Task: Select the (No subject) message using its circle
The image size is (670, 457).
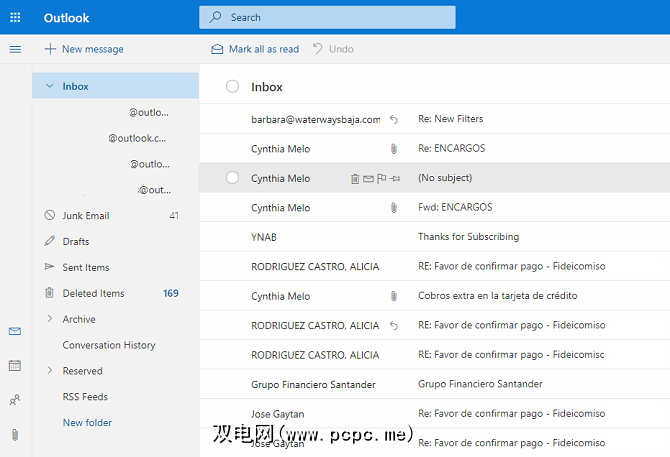Action: (x=233, y=178)
